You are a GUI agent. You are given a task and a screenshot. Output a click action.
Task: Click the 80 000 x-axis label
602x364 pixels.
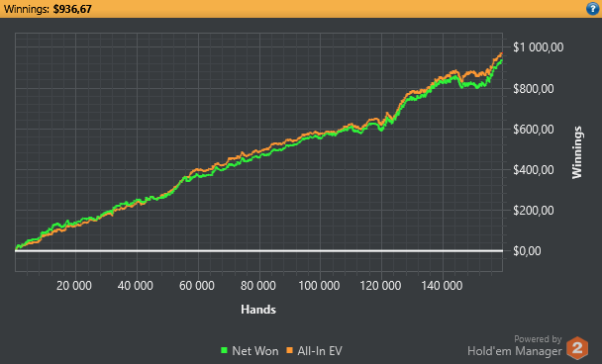[258, 286]
